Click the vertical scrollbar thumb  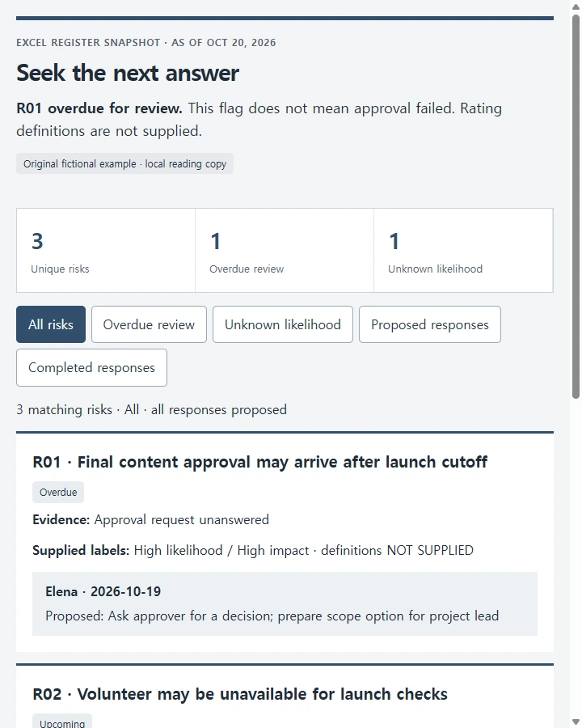click(576, 206)
